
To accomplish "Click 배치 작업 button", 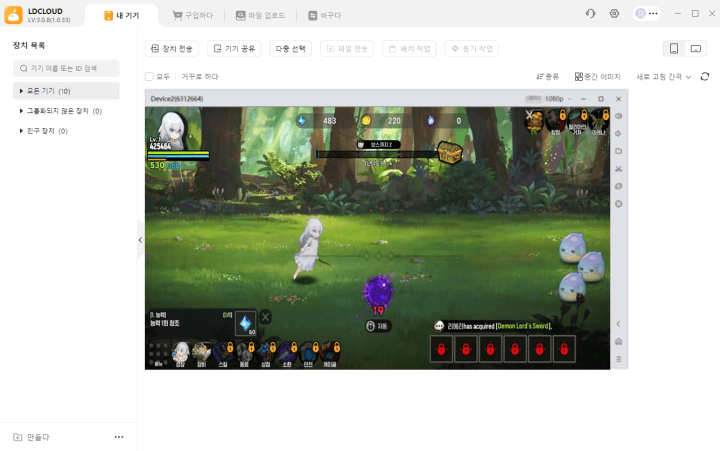I will pos(409,48).
